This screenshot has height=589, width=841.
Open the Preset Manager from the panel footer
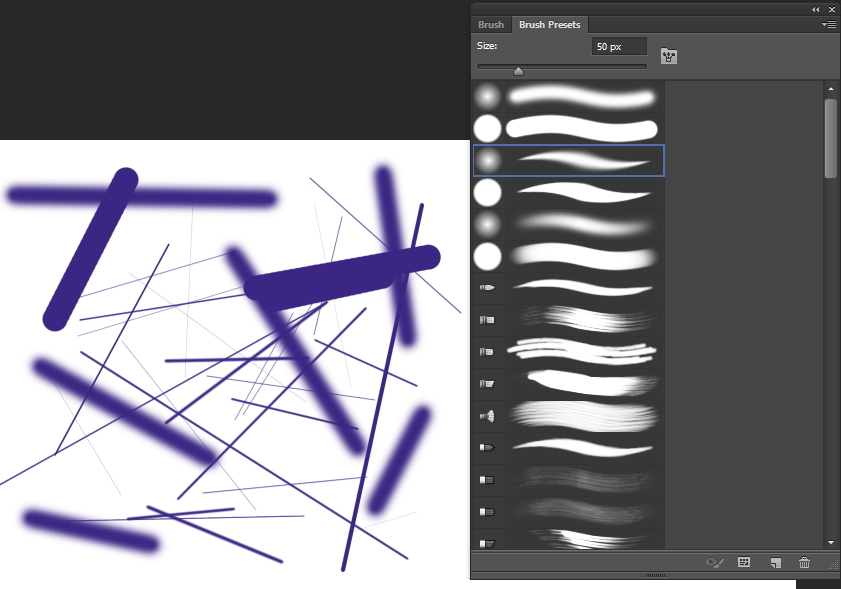[744, 562]
